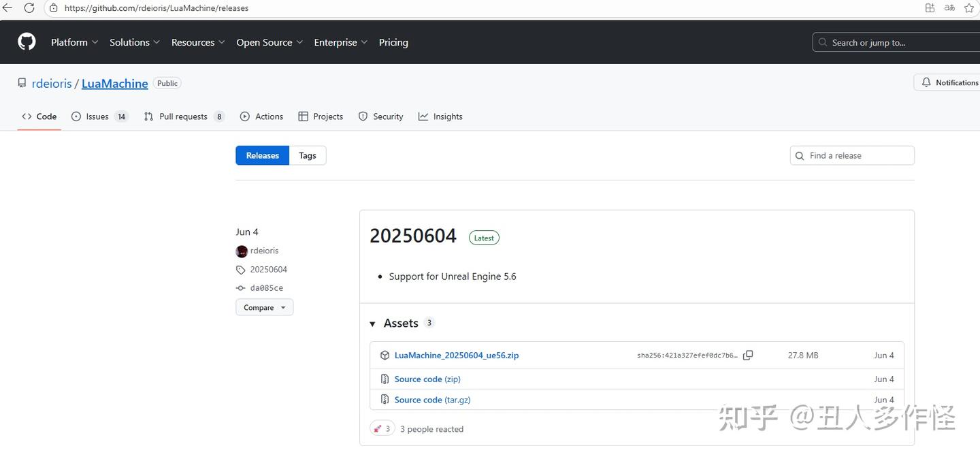Open the 20250604 release title
Screen dimensions: 980x457
[413, 236]
